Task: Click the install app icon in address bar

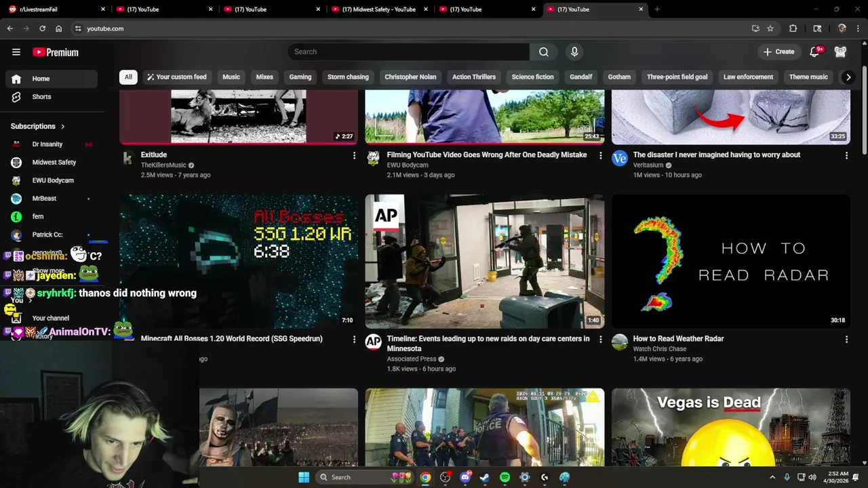Action: (755, 28)
